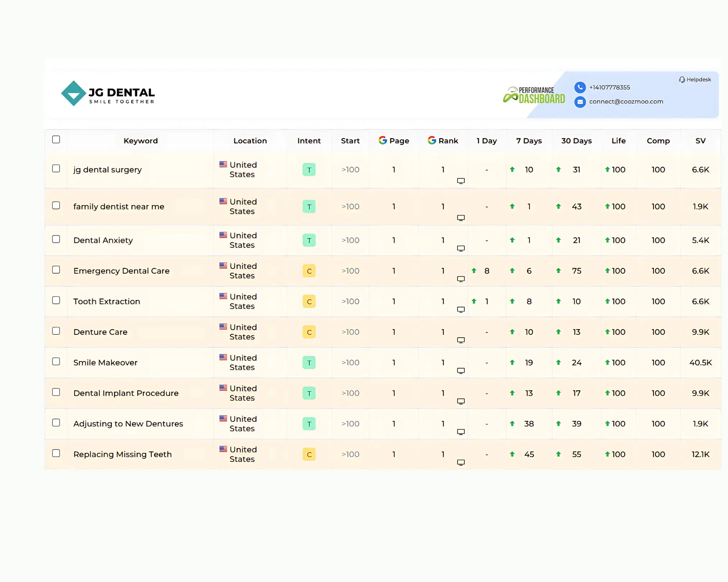Click the blue phone icon near +14107778355

pyautogui.click(x=580, y=87)
